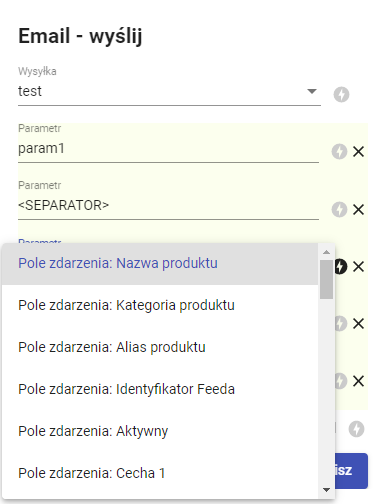Delete the fourth parameter row
The image size is (383, 504).
(358, 324)
